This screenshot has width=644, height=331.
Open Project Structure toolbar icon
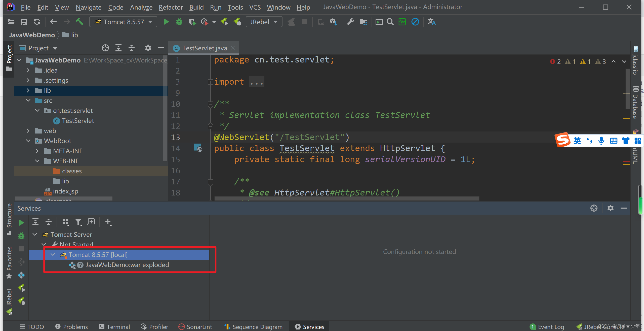(x=363, y=22)
